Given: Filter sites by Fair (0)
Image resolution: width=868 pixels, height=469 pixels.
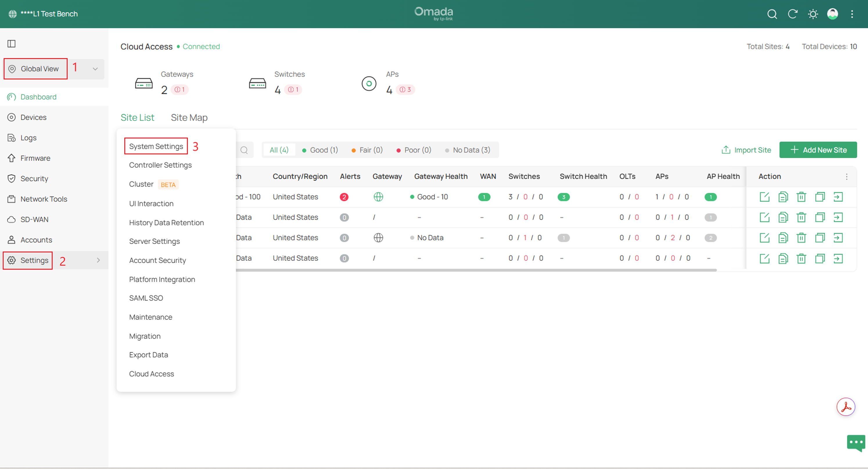Looking at the screenshot, I should click(x=367, y=150).
